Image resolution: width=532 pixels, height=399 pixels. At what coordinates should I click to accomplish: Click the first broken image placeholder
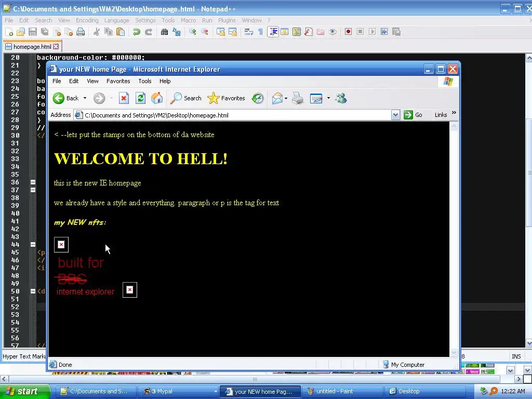(x=61, y=245)
